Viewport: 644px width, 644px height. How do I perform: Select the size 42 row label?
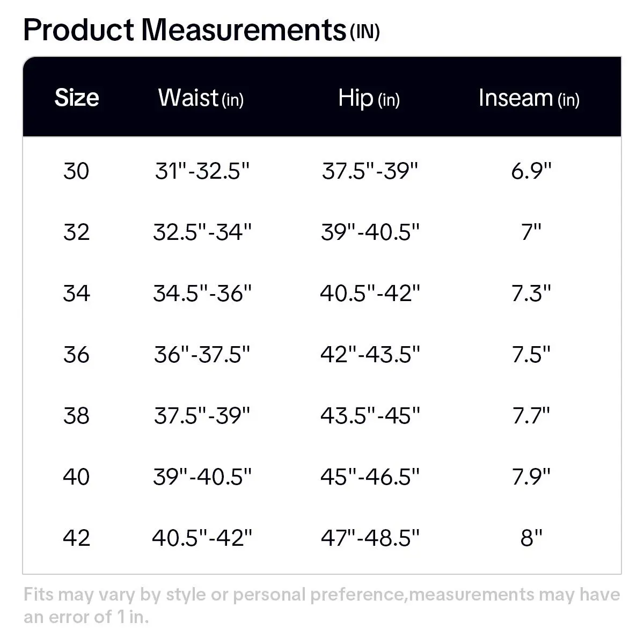[76, 537]
